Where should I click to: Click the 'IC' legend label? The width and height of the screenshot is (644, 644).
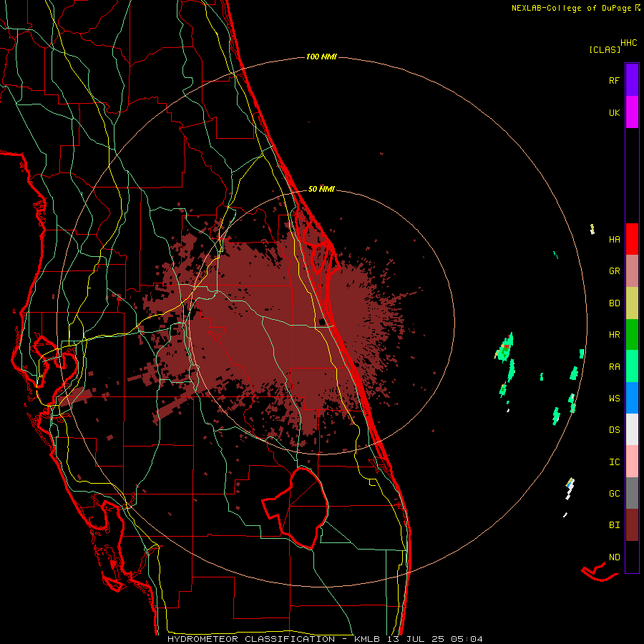(x=614, y=462)
